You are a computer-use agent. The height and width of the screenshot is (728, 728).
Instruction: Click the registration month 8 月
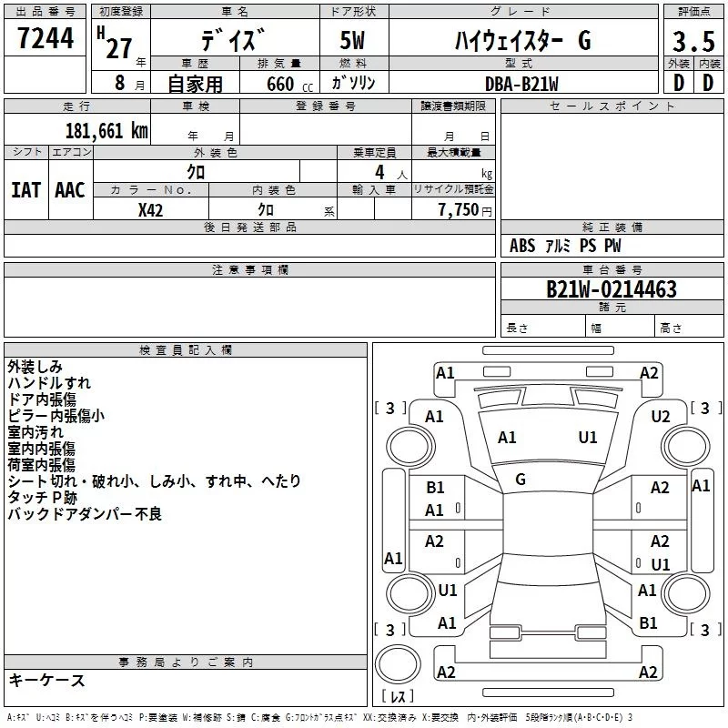point(130,83)
